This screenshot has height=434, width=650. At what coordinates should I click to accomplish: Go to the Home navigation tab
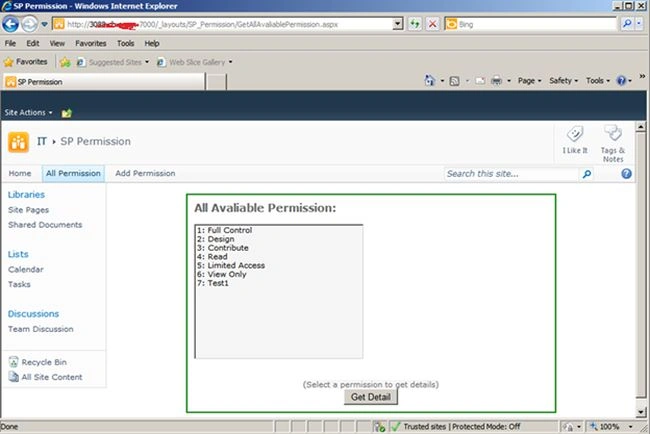click(x=20, y=173)
